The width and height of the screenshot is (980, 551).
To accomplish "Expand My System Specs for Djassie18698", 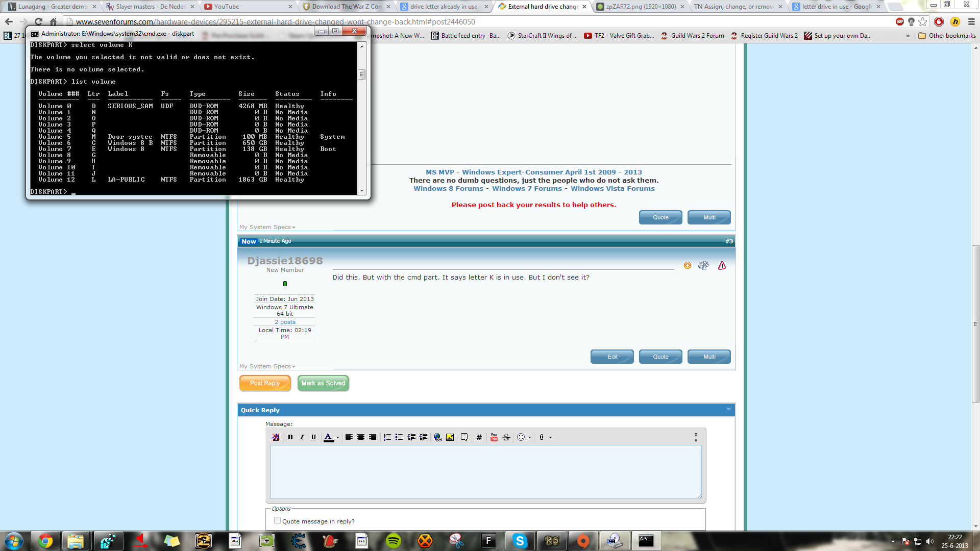I will click(267, 366).
